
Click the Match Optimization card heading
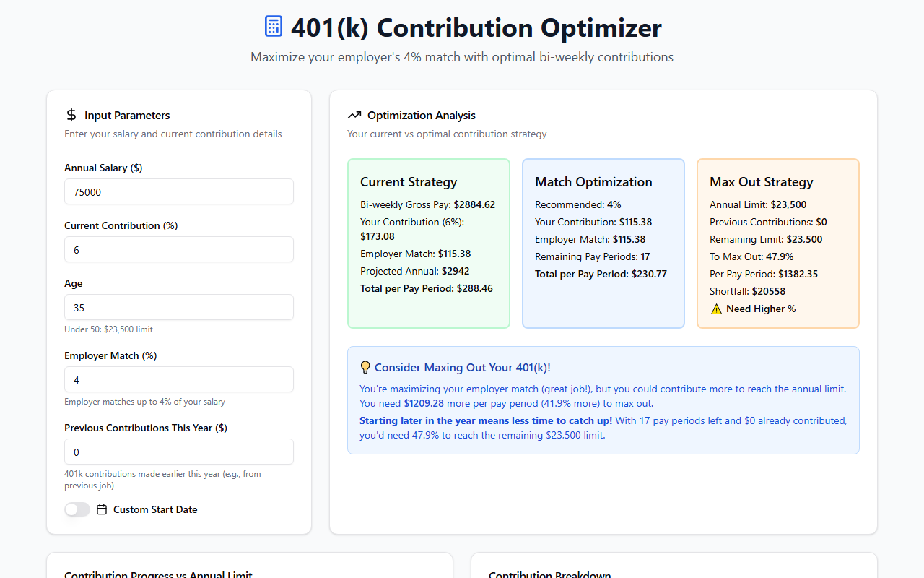pyautogui.click(x=593, y=182)
